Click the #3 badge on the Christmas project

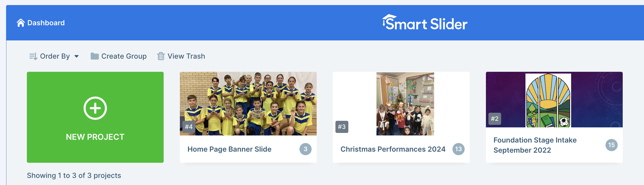tap(342, 127)
